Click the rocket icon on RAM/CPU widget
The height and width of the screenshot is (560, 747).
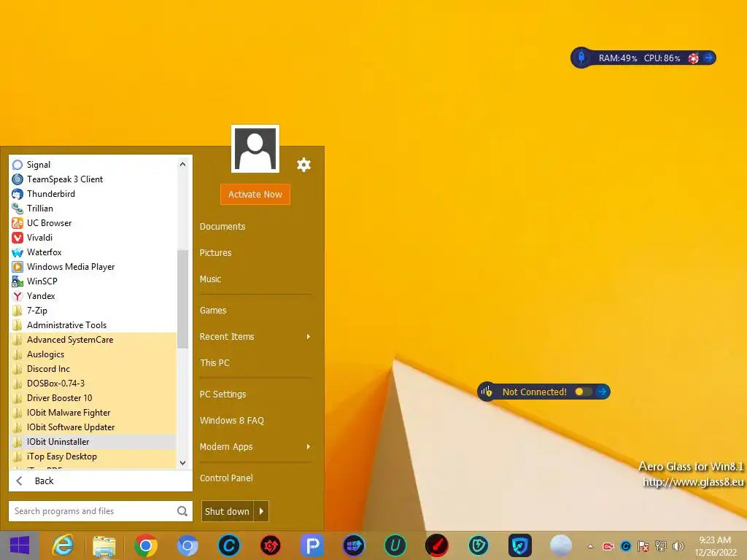pyautogui.click(x=581, y=58)
